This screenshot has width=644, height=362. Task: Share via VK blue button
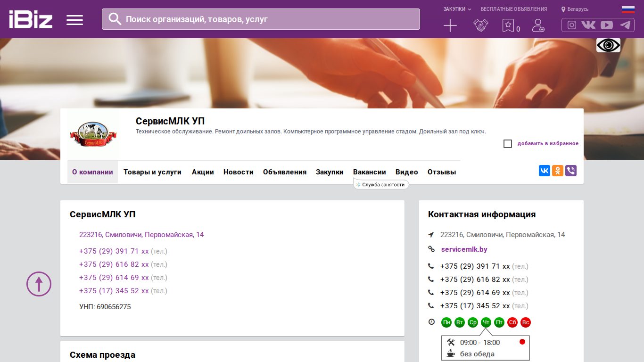click(545, 171)
